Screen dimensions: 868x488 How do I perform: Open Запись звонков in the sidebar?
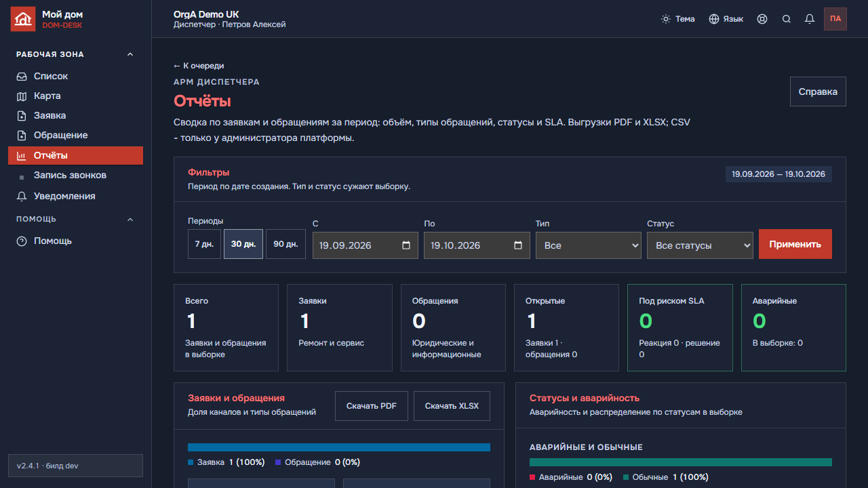coord(75,176)
